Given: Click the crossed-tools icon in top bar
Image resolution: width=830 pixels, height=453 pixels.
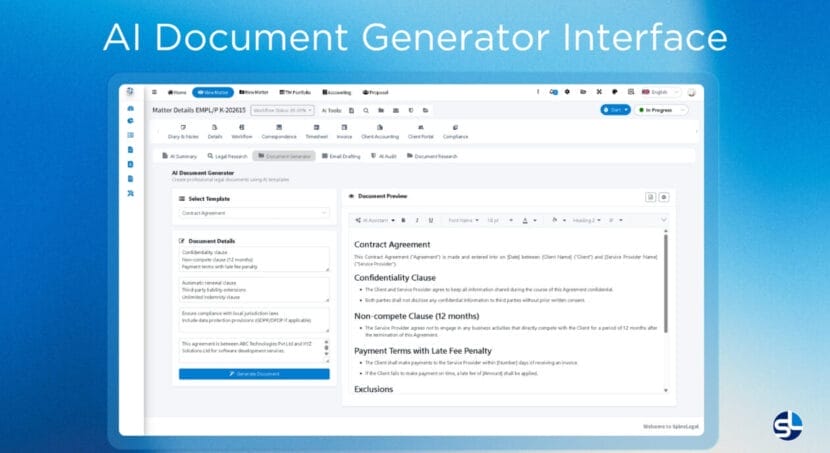Looking at the screenshot, I should pyautogui.click(x=599, y=92).
